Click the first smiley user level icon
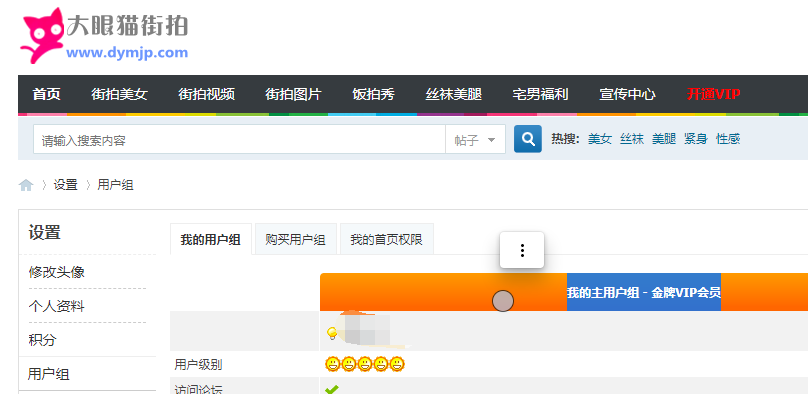 click(332, 365)
